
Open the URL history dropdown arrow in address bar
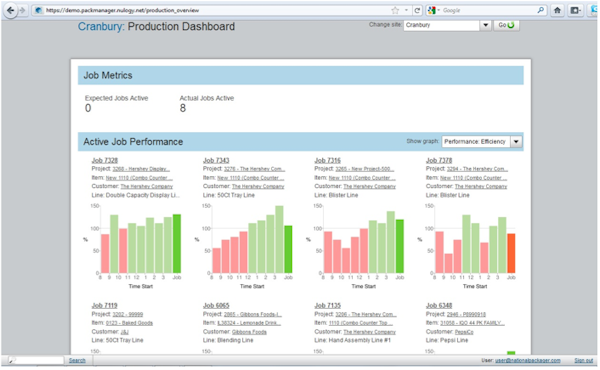[x=406, y=10]
